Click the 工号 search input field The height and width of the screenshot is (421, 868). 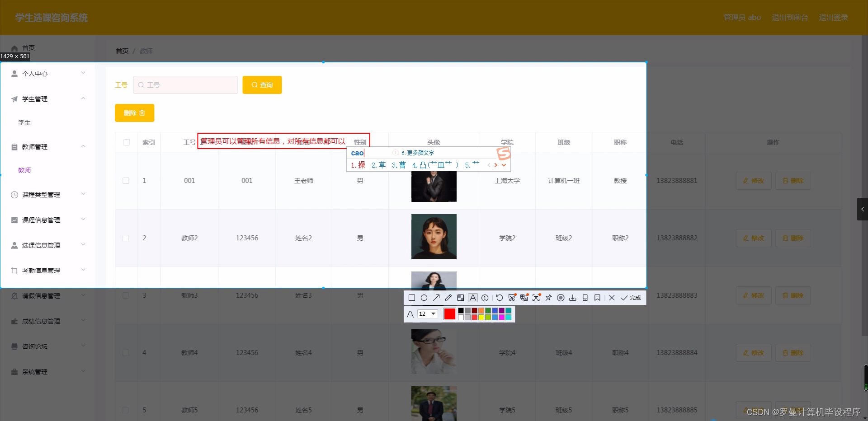185,85
